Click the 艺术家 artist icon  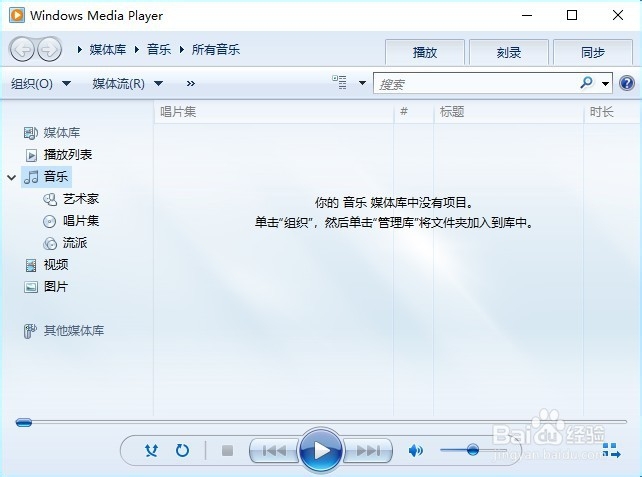click(x=50, y=199)
